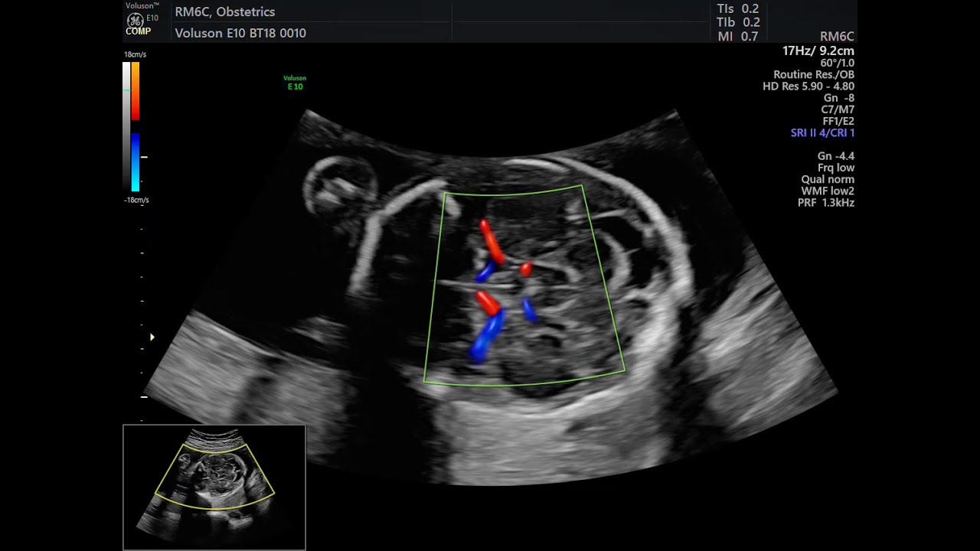Click the "17Hz/ 9.2cm" frame rate readout
Viewport: 980px width, 551px height.
(818, 51)
